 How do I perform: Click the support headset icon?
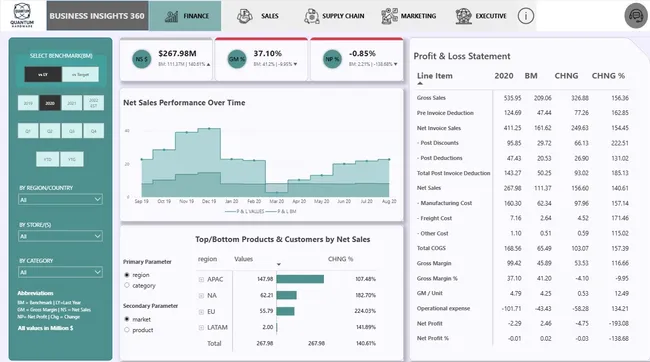click(636, 16)
